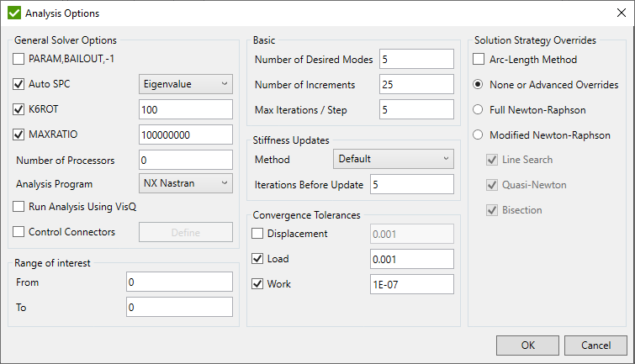Open the Stiffness Updates Method dropdown
Image resolution: width=635 pixels, height=364 pixels.
point(393,159)
